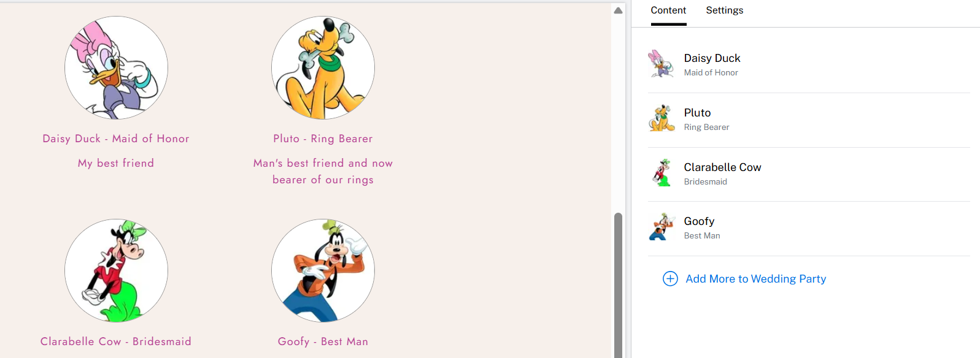Click the Bridesmaid role label in list
The width and height of the screenshot is (980, 358).
click(705, 181)
